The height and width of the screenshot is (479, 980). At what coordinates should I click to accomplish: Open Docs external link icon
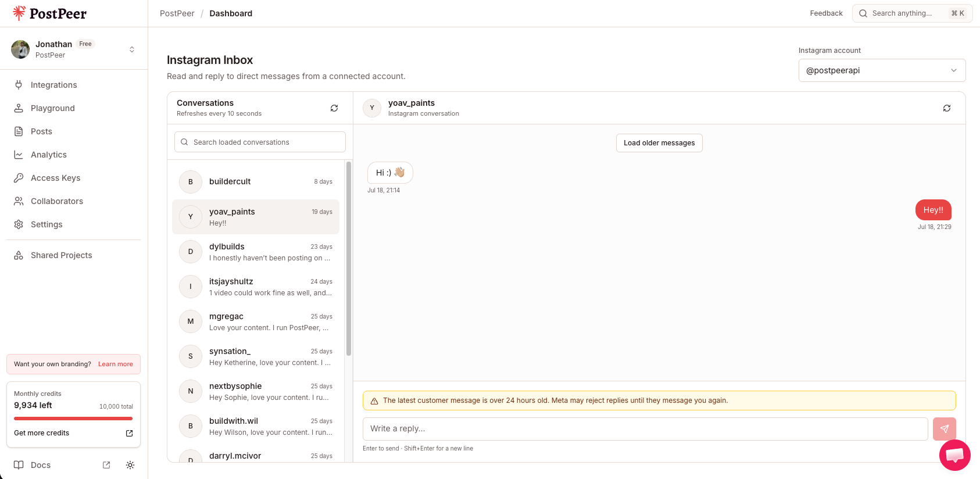click(106, 465)
